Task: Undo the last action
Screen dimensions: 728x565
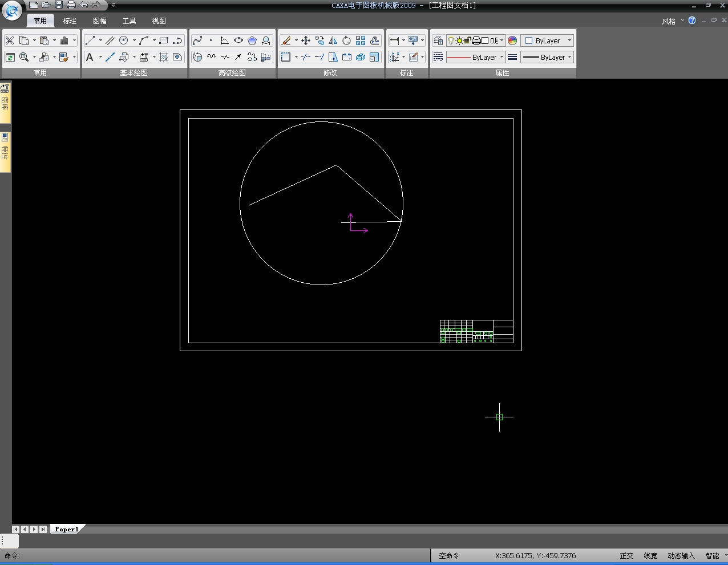Action: [x=84, y=5]
